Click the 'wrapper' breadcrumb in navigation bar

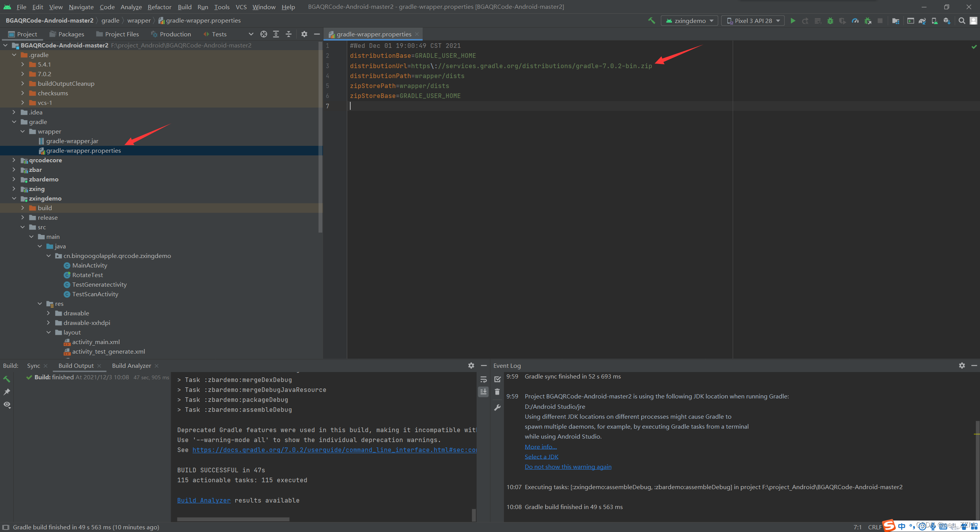pos(139,20)
